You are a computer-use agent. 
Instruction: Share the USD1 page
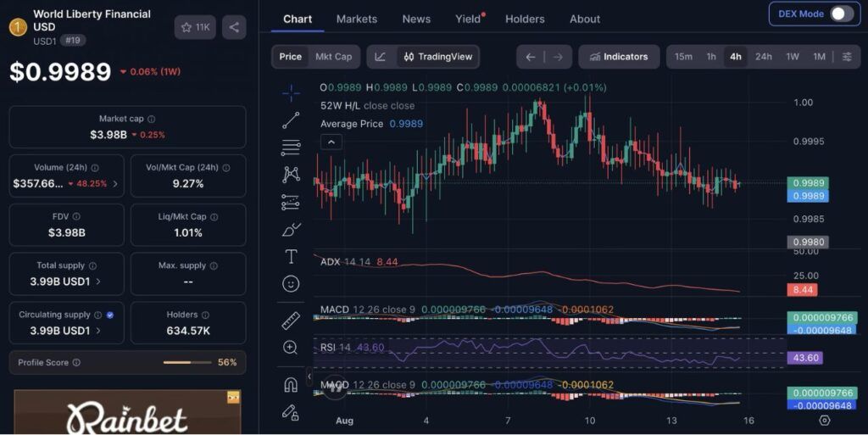click(x=234, y=27)
